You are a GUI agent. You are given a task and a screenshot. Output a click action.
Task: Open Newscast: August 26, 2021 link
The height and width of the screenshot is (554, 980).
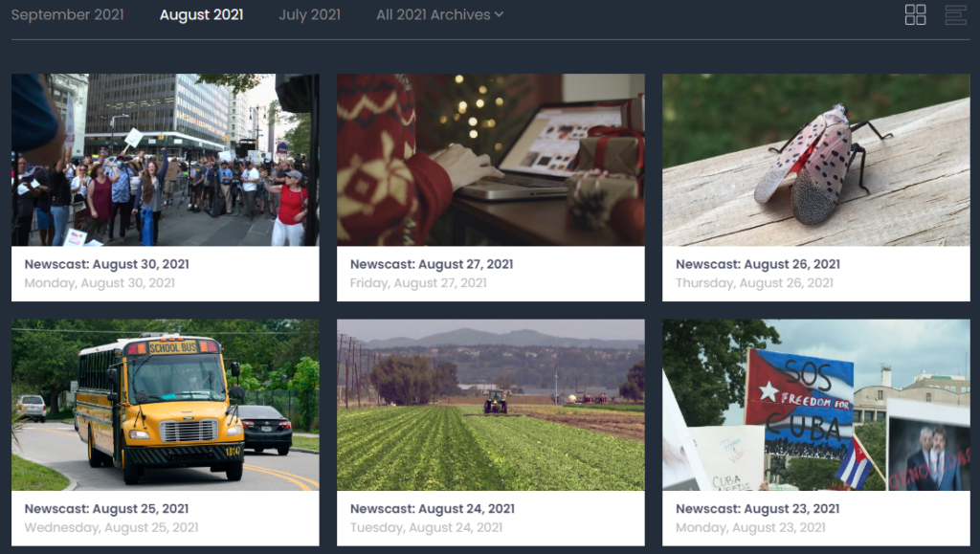(758, 264)
